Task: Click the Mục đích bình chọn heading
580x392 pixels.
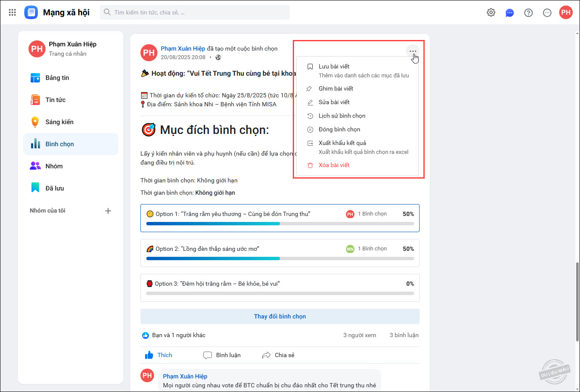Action: coord(214,130)
